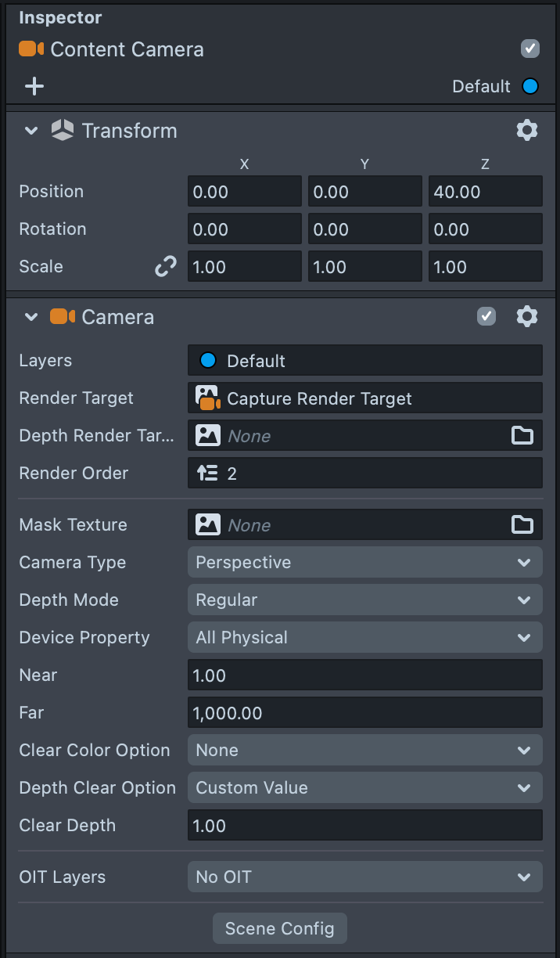Click the Position Z input field
560x958 pixels.
tap(485, 192)
